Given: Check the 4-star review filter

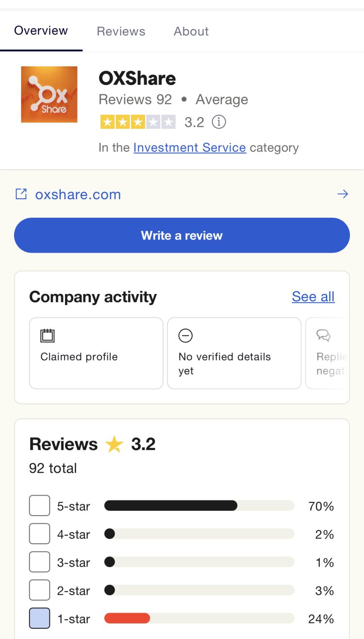Looking at the screenshot, I should tap(39, 534).
